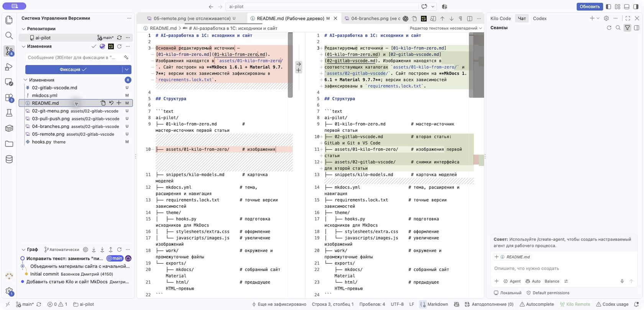This screenshot has height=310, width=644.
Task: Refresh the Kilo Code sessions list
Action: pyautogui.click(x=609, y=28)
